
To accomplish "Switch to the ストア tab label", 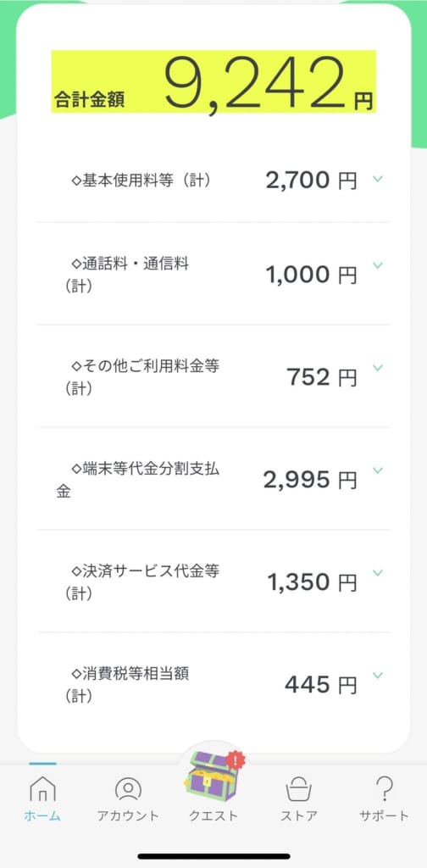I will 299,815.
